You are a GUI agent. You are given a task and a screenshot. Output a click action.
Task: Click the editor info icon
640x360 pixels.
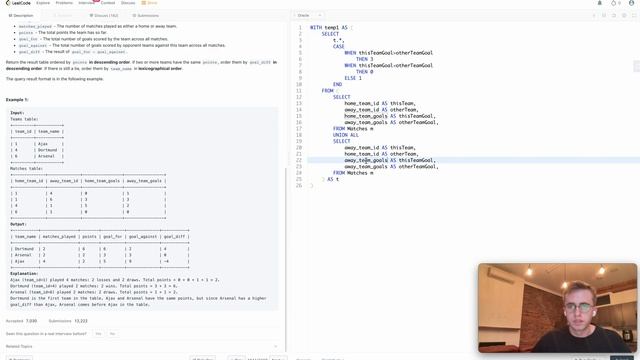coord(594,16)
